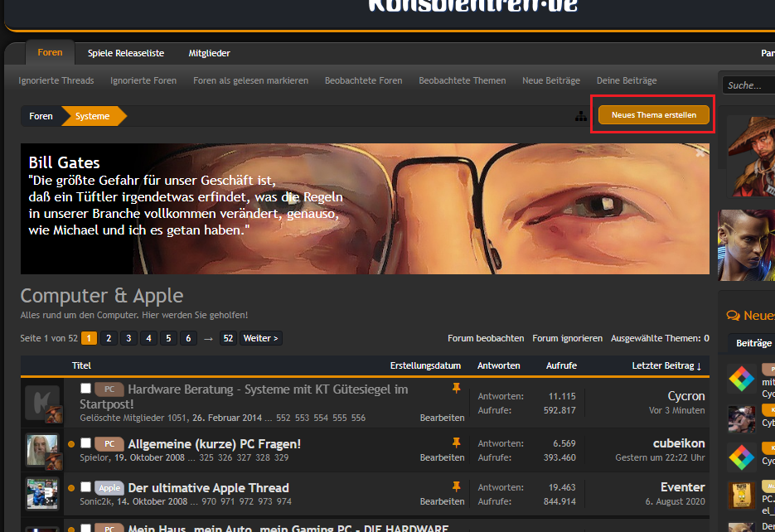Click Weiter > pagination button
The image size is (775, 532).
point(260,338)
